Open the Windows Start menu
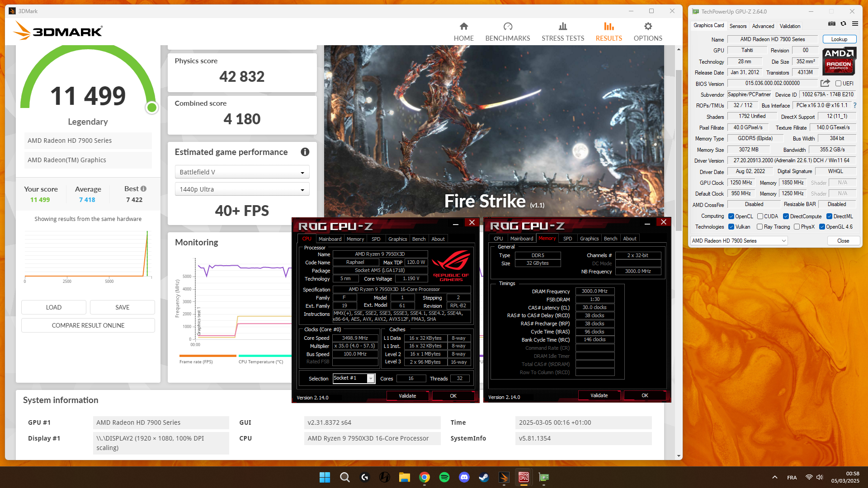Image resolution: width=868 pixels, height=488 pixels. tap(325, 477)
